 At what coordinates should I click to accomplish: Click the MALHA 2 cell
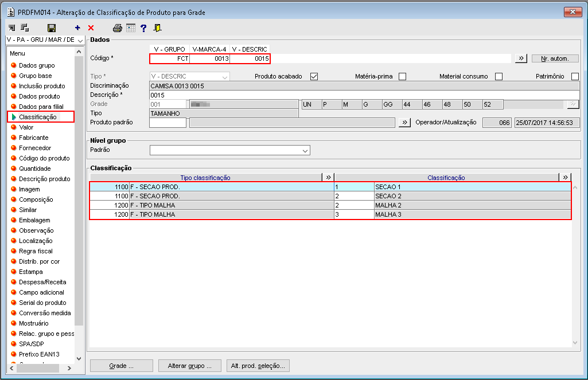pyautogui.click(x=473, y=205)
